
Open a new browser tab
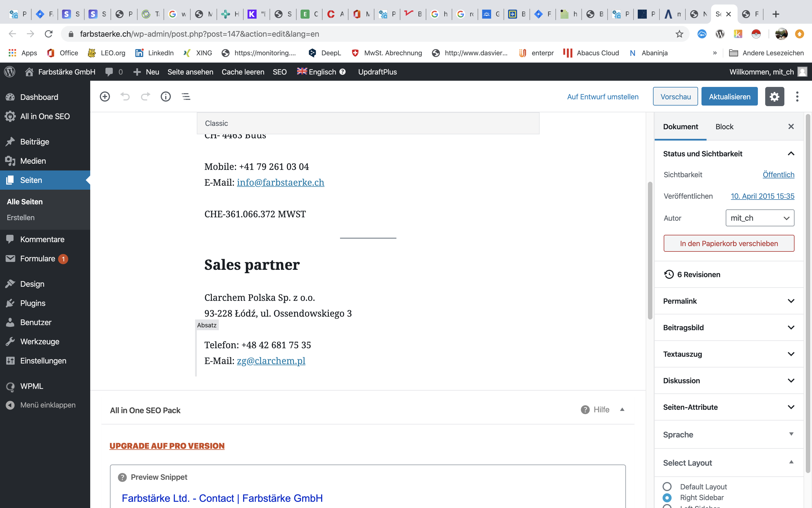pos(775,14)
